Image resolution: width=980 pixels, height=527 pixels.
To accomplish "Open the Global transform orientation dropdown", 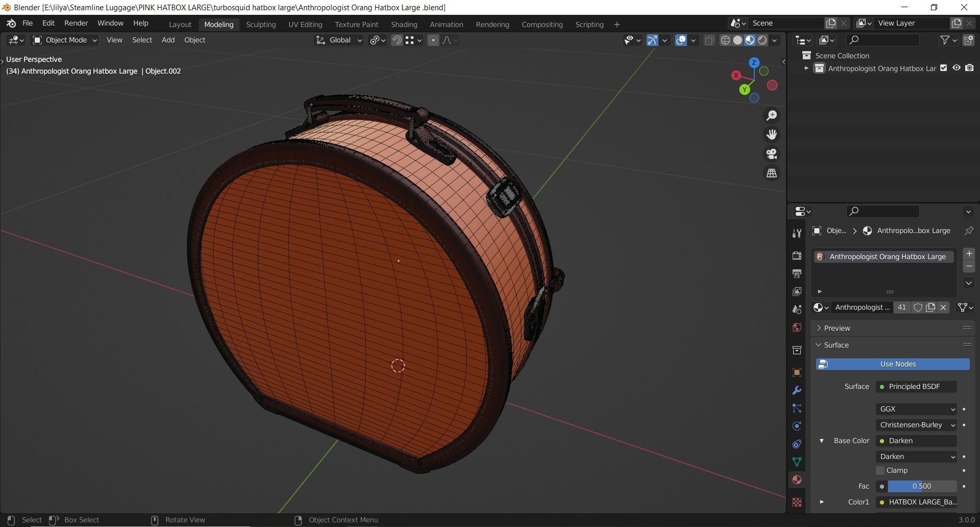I will pyautogui.click(x=338, y=40).
